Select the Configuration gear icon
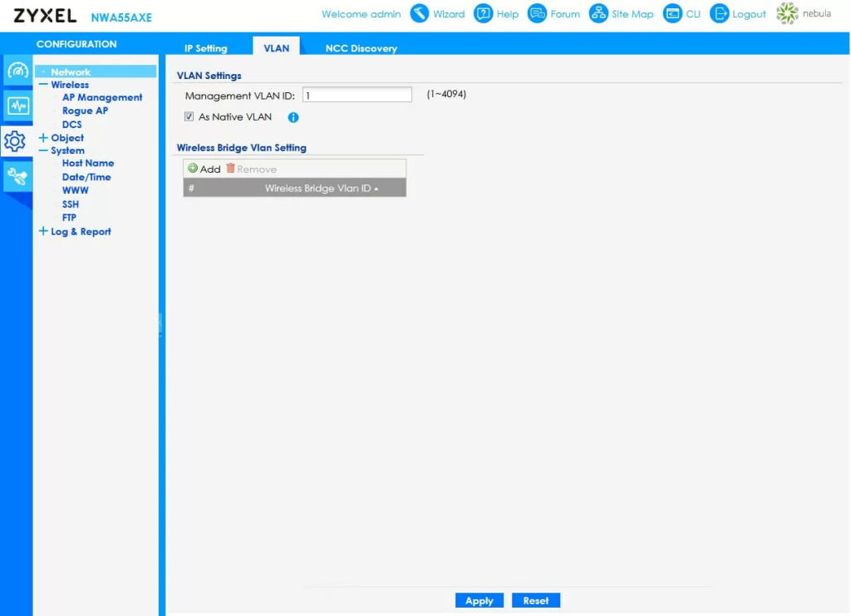The width and height of the screenshot is (851, 616). (16, 141)
